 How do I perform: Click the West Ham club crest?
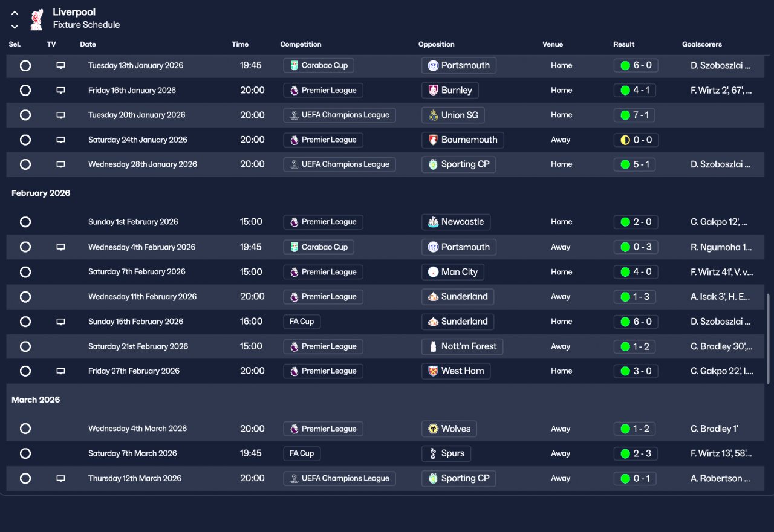[433, 371]
